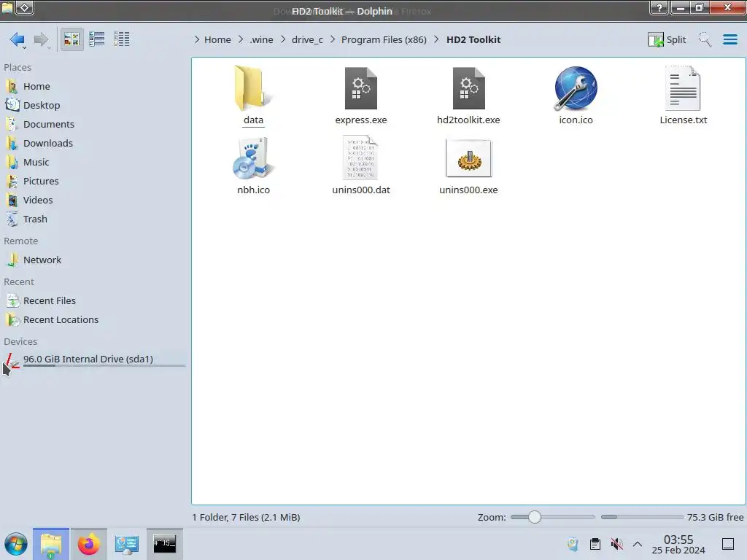
Task: Open the search magnifier tool
Action: (705, 39)
